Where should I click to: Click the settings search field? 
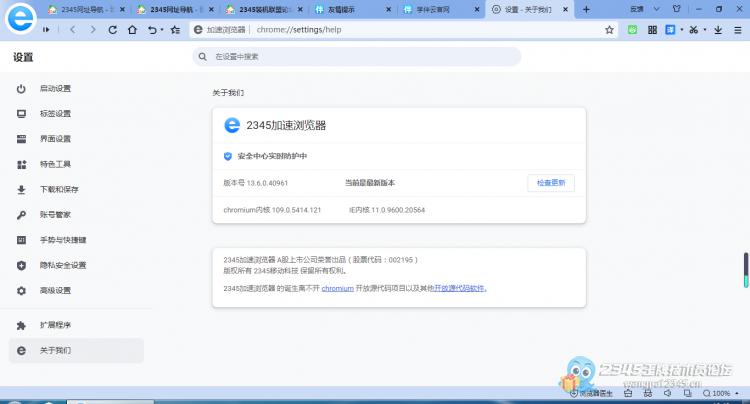357,56
